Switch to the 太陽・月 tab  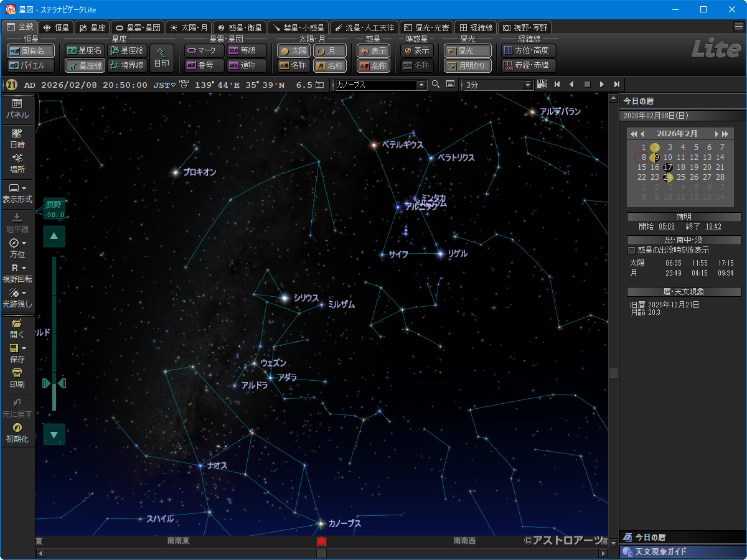coord(189,27)
